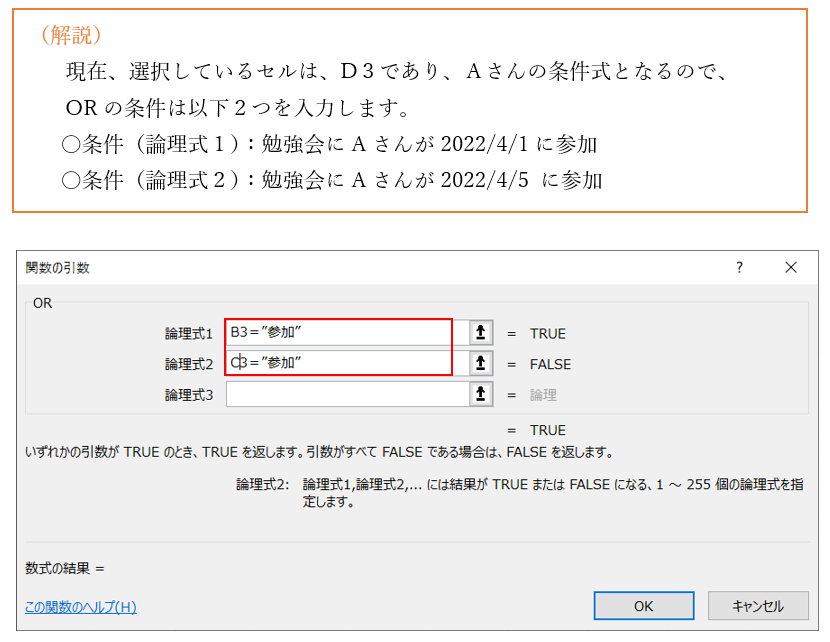
Task: Collapse the dialog using the 論理式2 arrow icon
Action: coord(482,363)
